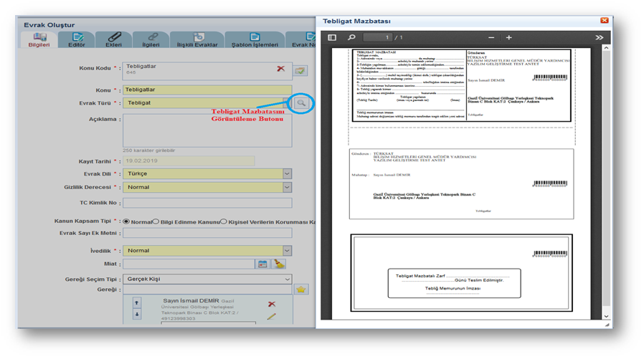Open the Miat calendar date picker

click(262, 264)
